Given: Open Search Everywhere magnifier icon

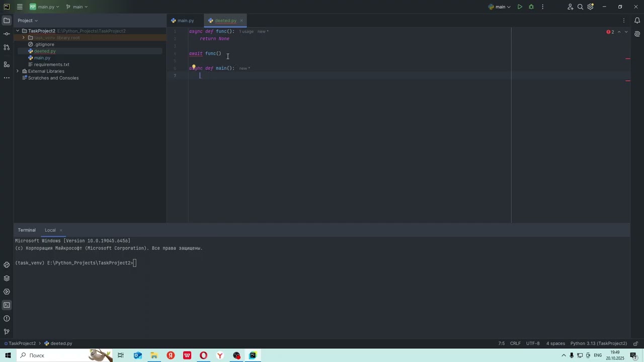Looking at the screenshot, I should (580, 7).
